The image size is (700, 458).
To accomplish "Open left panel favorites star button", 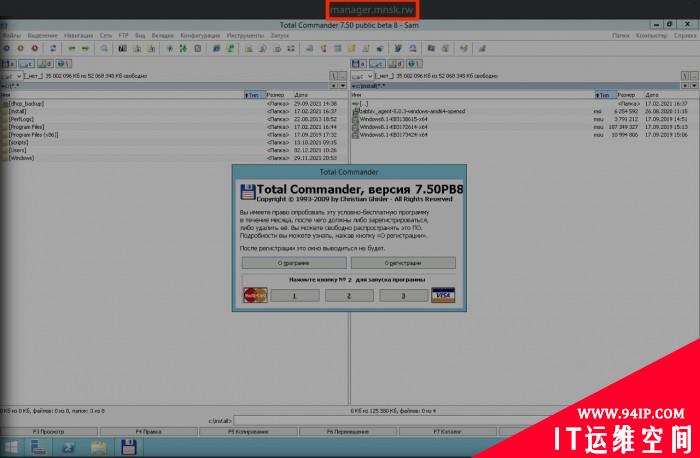I will (333, 86).
